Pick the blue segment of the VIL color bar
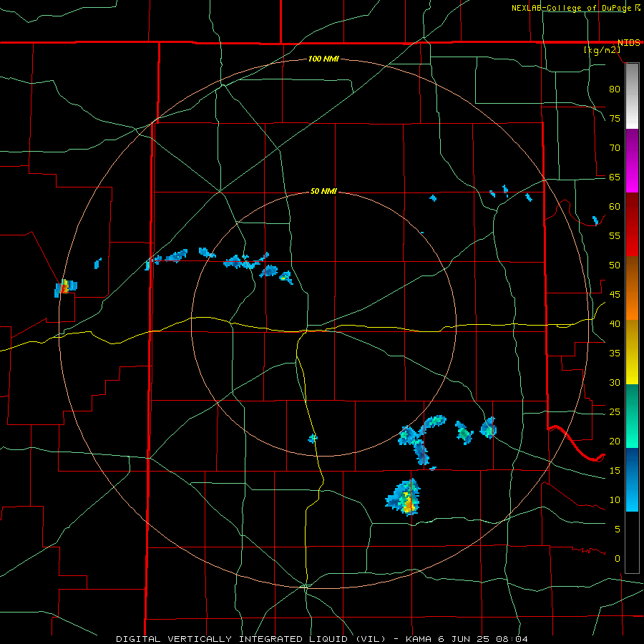Viewport: 644px width, 644px height. click(632, 479)
